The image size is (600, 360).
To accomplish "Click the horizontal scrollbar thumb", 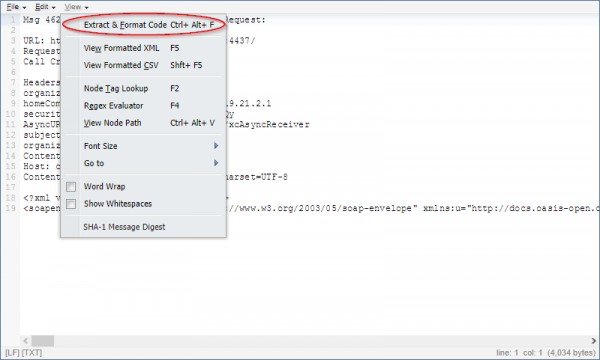I will tap(42, 340).
